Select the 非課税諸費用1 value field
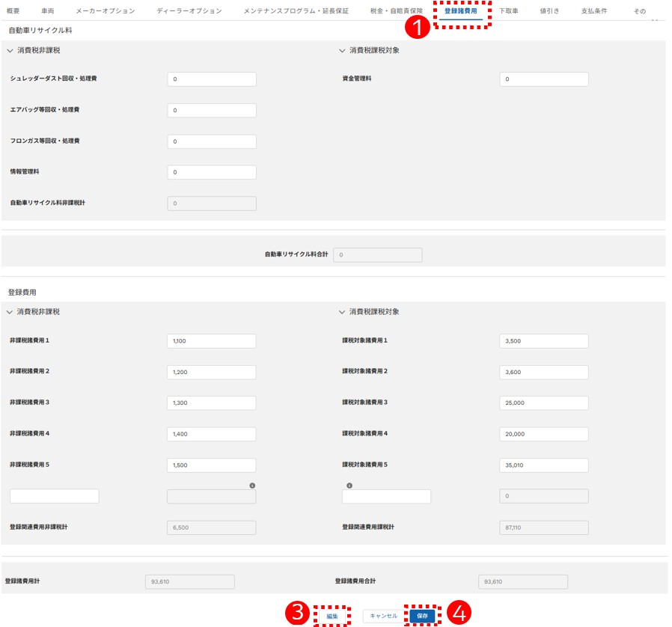This screenshot has height=627, width=672. click(x=212, y=341)
